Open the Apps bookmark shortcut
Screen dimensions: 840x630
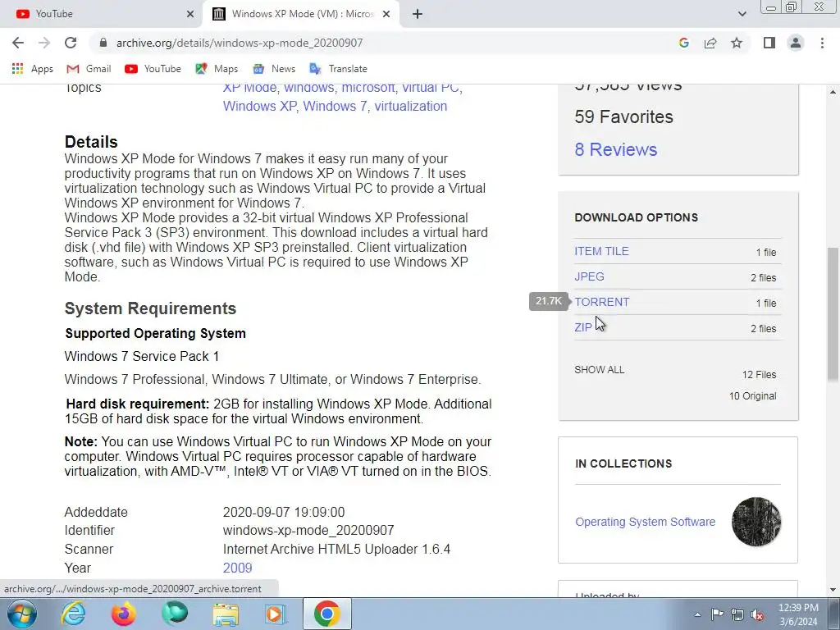point(33,69)
